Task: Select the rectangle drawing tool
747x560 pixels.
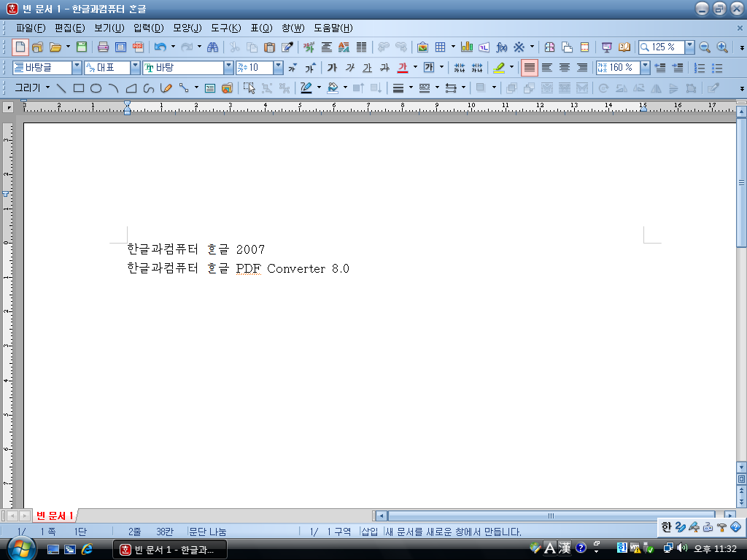Action: click(79, 88)
